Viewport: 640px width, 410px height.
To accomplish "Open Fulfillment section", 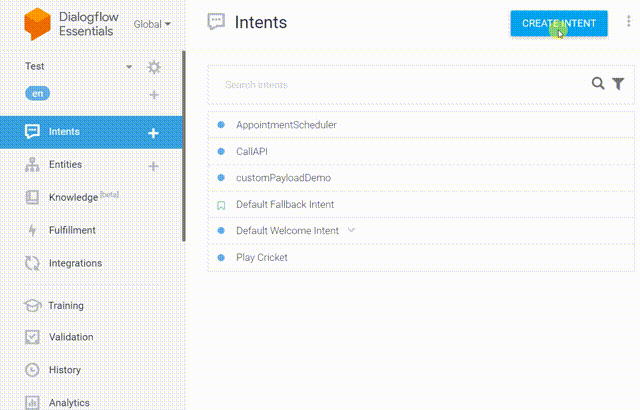I will coord(72,230).
